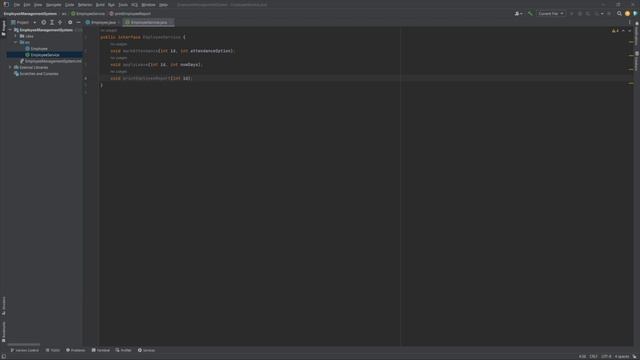Open the Notifications side tool window

pyautogui.click(x=637, y=34)
